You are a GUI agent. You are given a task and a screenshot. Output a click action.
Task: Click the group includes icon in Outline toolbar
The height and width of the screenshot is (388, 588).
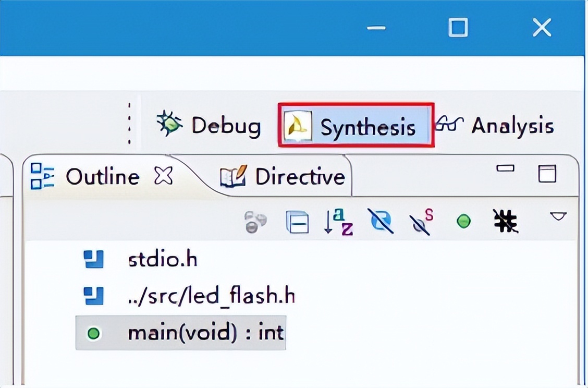tap(255, 222)
